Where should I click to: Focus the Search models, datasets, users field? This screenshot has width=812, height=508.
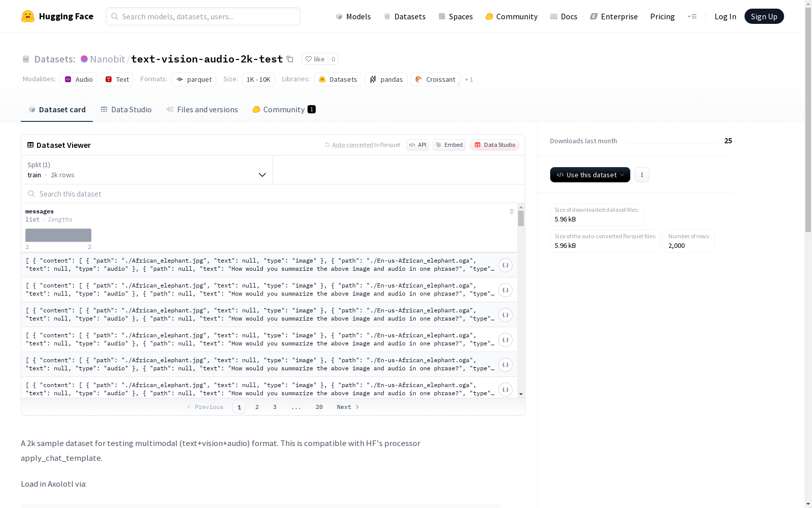pos(203,16)
